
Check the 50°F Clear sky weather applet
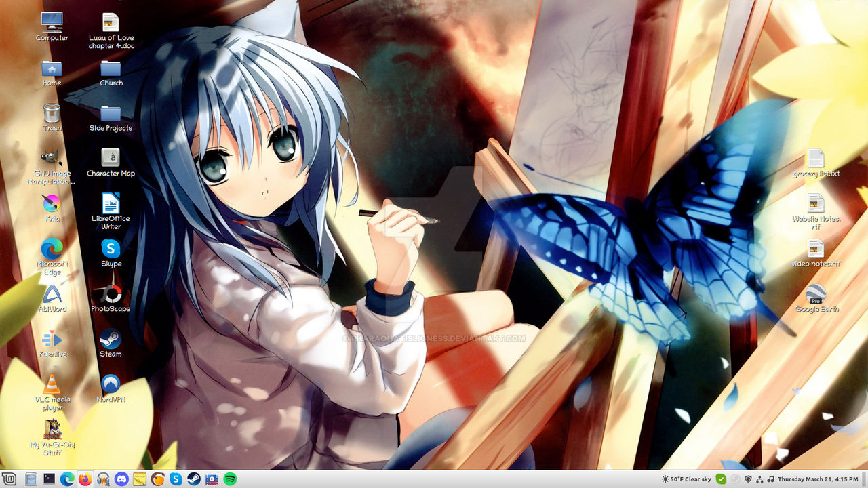687,479
